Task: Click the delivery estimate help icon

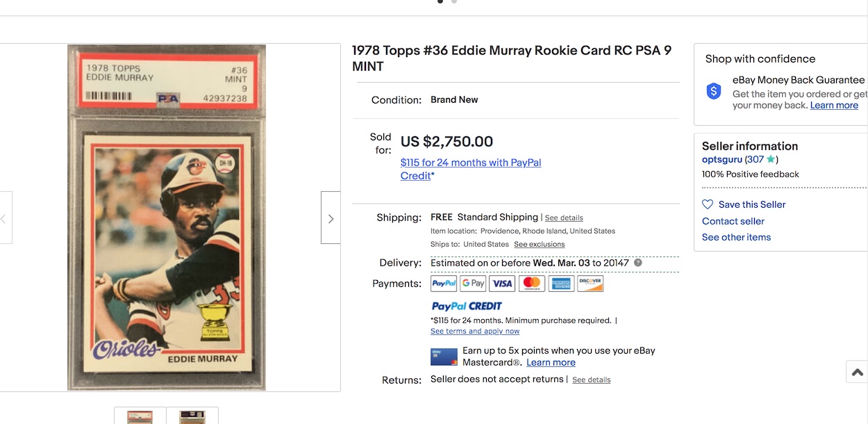Action: coord(638,263)
